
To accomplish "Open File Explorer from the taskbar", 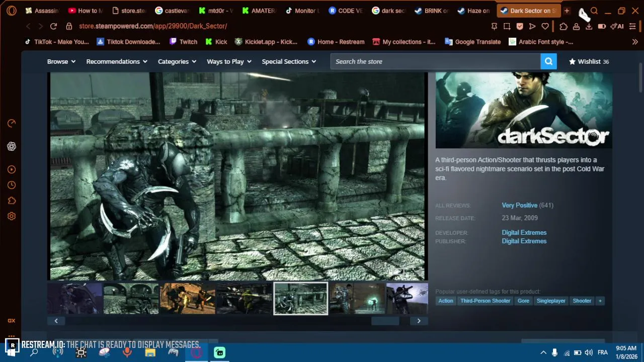I will coord(150,352).
